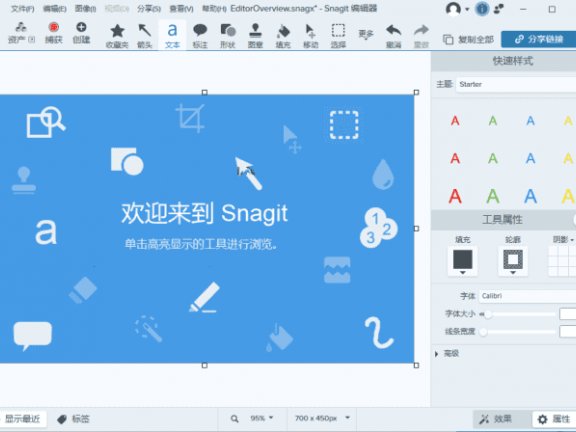576x432 pixels.
Task: Open the 帮助 help menu
Action: [214, 8]
